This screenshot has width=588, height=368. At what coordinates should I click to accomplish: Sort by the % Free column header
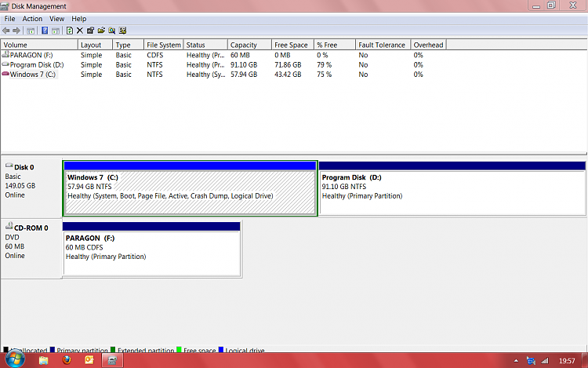335,45
